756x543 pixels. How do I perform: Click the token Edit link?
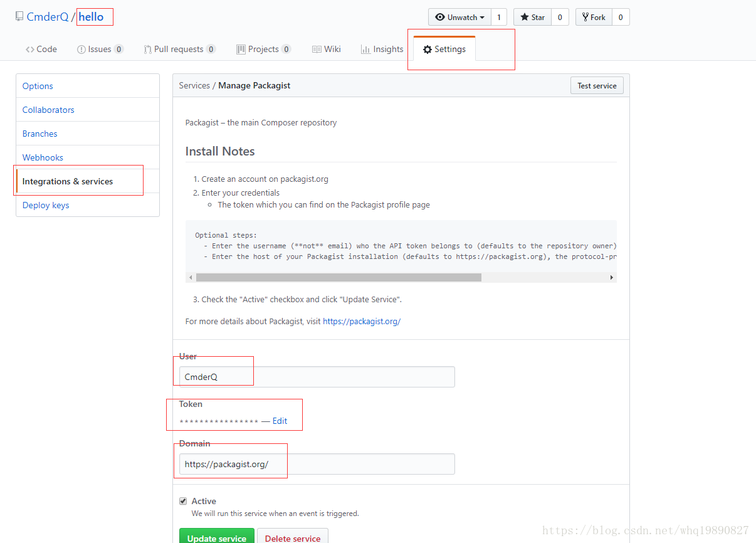(280, 421)
